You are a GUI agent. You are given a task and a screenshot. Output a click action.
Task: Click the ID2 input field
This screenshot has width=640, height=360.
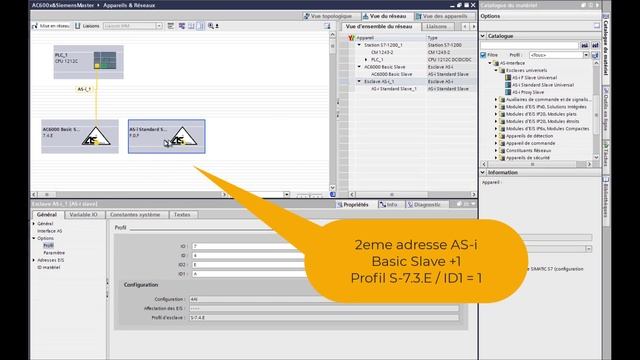tap(249, 264)
